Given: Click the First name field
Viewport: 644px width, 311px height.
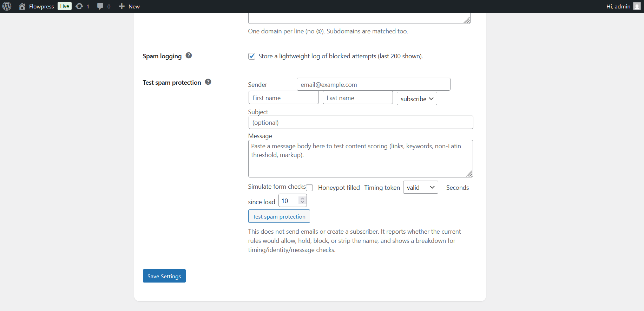Looking at the screenshot, I should 284,98.
